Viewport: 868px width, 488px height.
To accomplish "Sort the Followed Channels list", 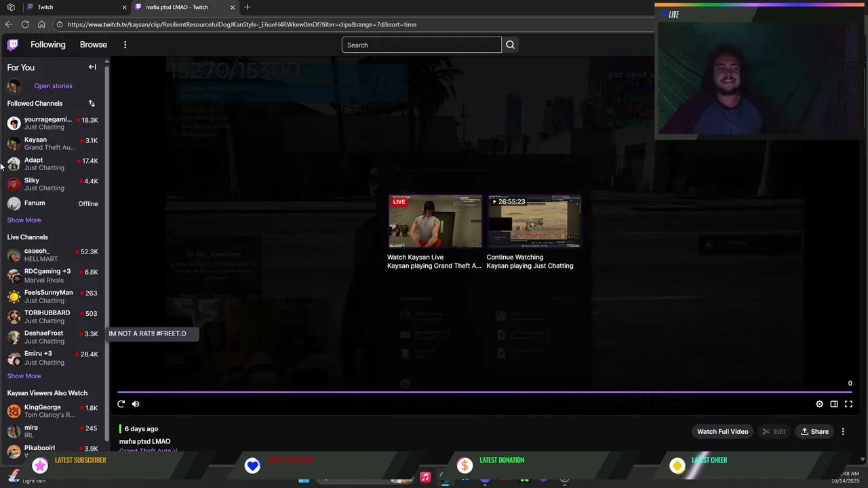I will 92,104.
